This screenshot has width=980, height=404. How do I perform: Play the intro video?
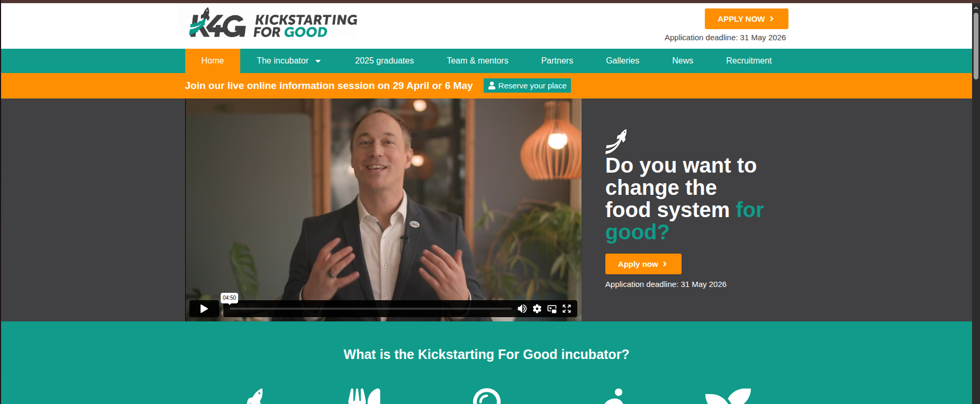point(204,309)
